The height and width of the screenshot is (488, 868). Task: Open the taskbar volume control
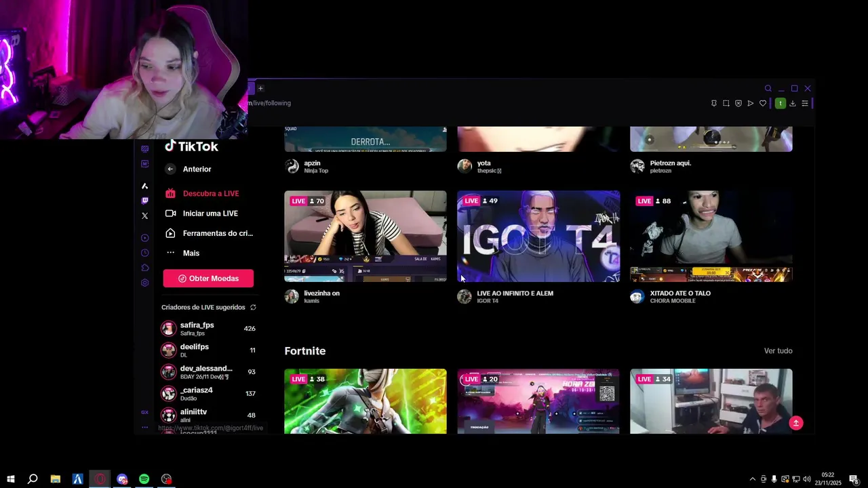point(807,479)
